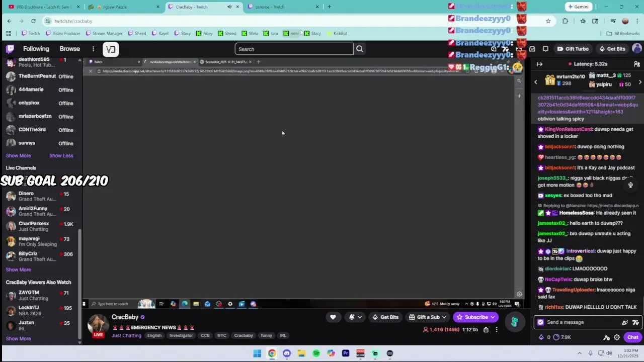Open All Bookmarks folder
This screenshot has height=362, width=644.
pos(623,33)
